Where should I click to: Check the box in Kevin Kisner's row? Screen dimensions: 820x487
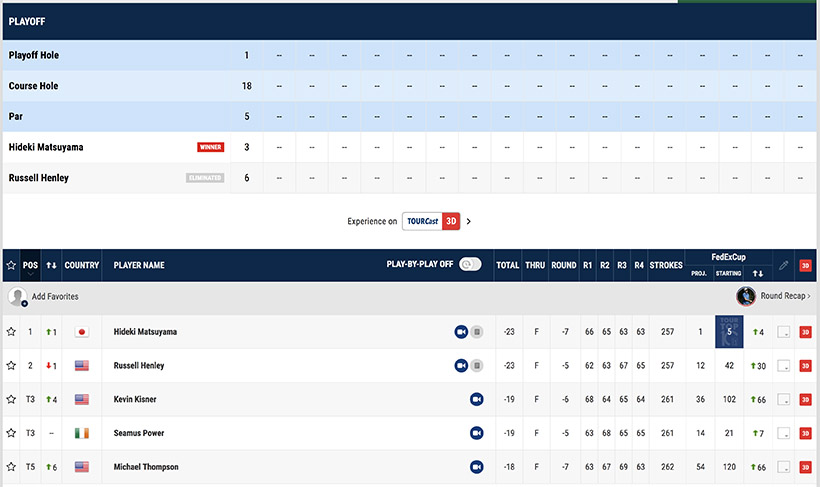click(x=784, y=400)
